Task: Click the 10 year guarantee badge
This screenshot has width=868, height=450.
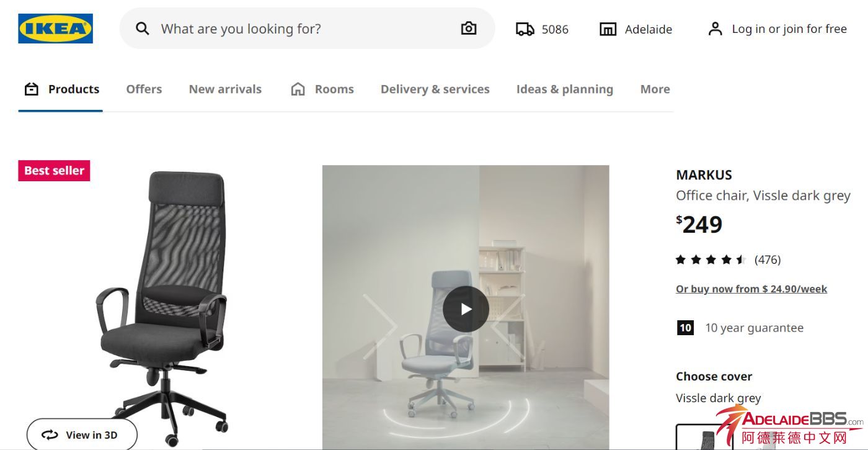Action: click(x=685, y=328)
